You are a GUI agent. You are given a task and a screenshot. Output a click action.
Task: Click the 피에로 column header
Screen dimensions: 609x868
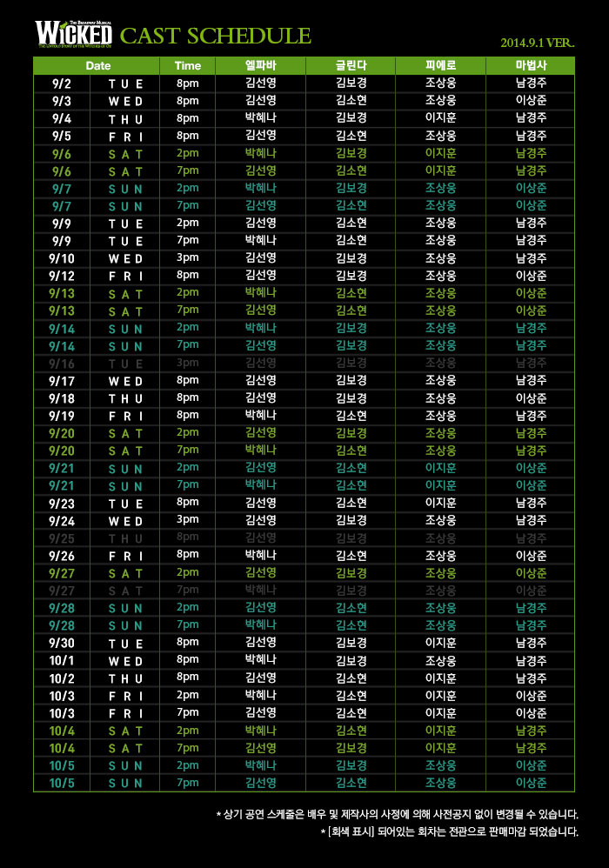440,65
